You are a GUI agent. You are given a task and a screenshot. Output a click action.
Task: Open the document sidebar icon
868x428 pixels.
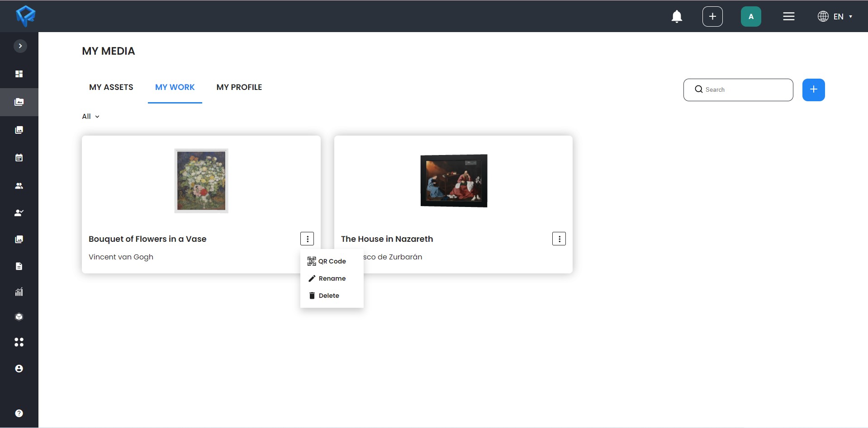click(x=19, y=266)
